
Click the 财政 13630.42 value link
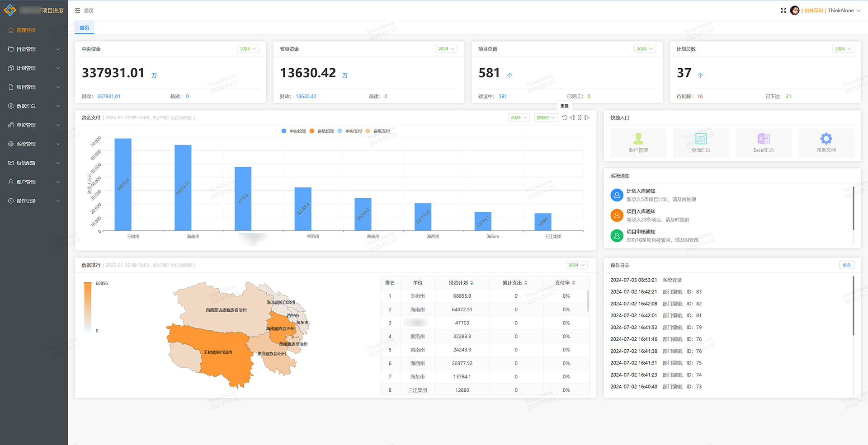click(x=306, y=96)
